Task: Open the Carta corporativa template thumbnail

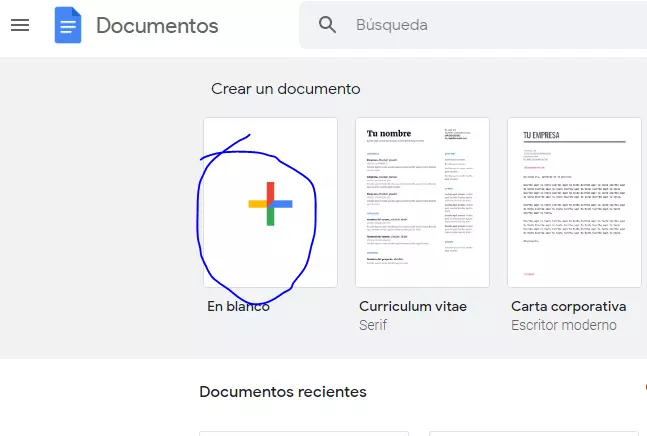Action: [x=575, y=203]
